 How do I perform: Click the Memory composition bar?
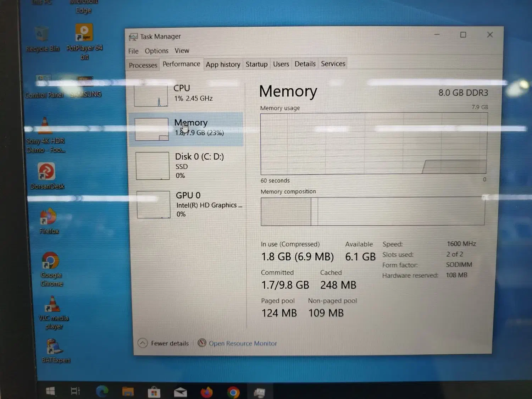coord(372,211)
